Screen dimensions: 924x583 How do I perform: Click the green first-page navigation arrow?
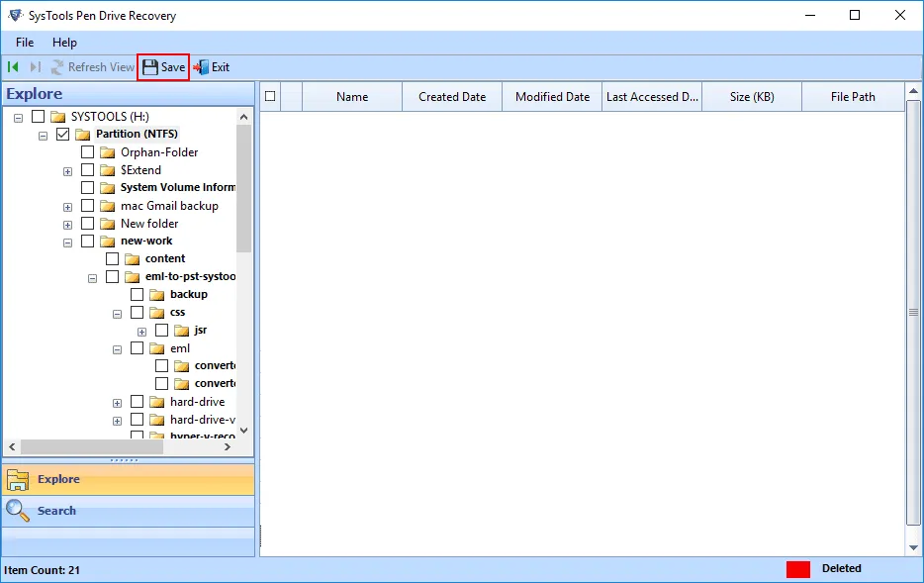(x=12, y=66)
